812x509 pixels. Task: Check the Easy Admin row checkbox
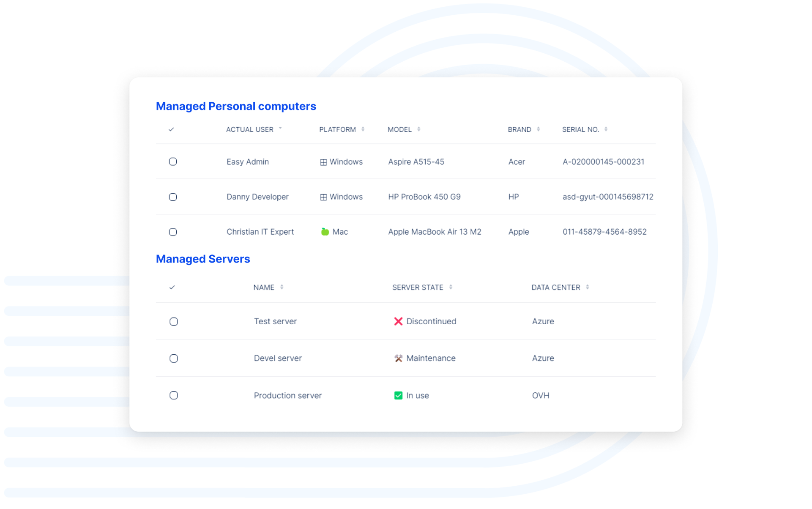(173, 162)
